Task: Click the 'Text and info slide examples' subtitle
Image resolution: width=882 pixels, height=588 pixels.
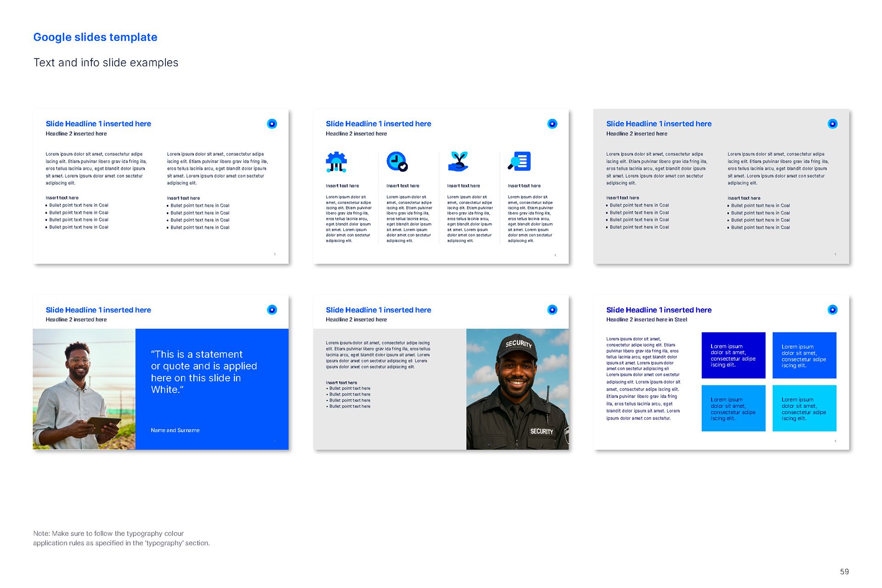Action: click(x=106, y=62)
